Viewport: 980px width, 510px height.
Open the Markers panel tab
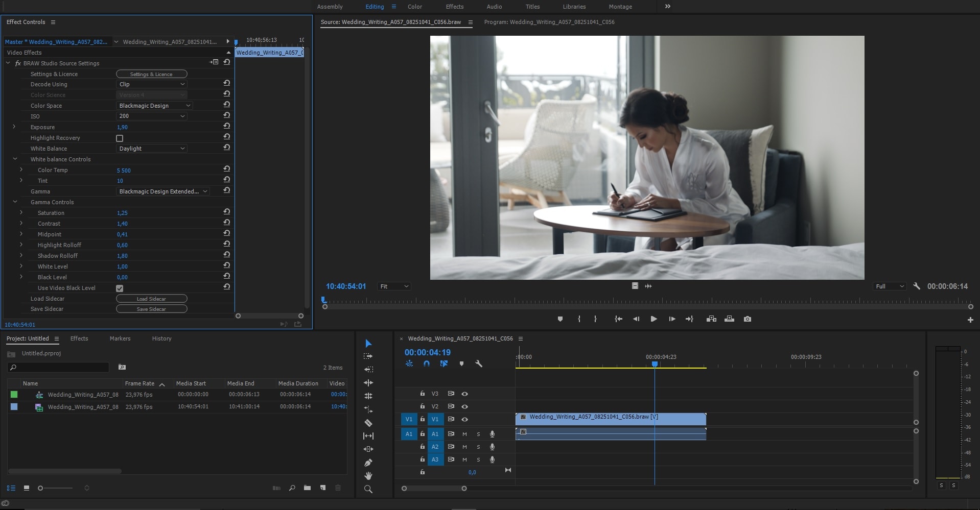[x=120, y=338]
